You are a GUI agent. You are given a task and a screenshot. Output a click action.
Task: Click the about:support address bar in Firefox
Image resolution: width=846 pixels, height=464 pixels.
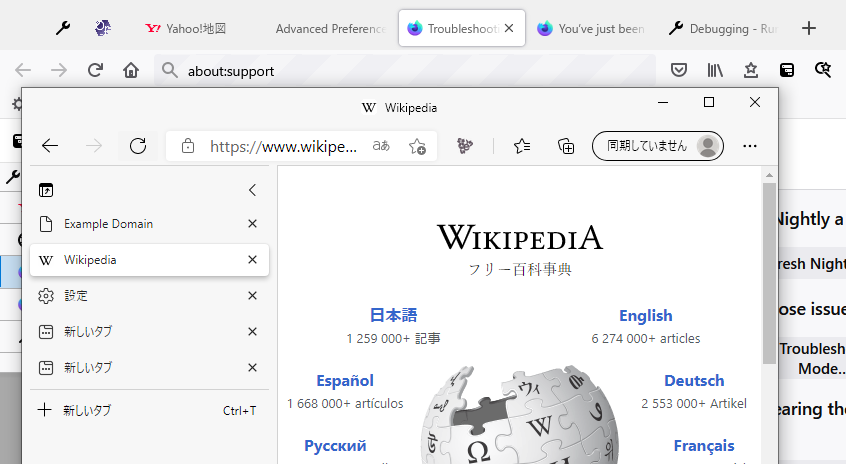[x=405, y=71]
